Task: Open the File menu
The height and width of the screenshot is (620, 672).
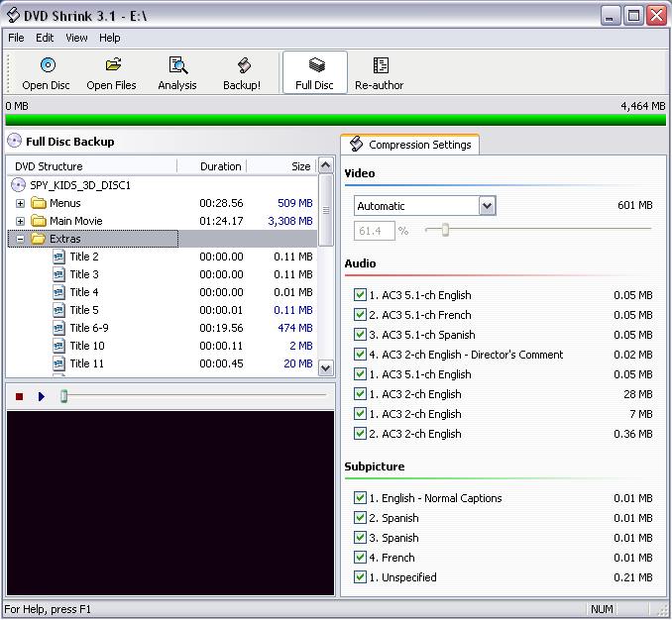Action: click(16, 38)
